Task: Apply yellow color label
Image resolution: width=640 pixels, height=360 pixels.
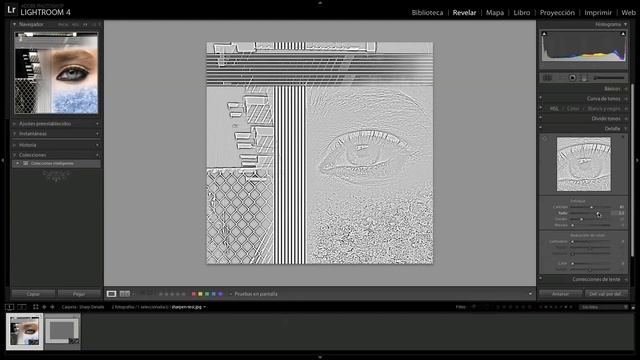Action: click(200, 294)
